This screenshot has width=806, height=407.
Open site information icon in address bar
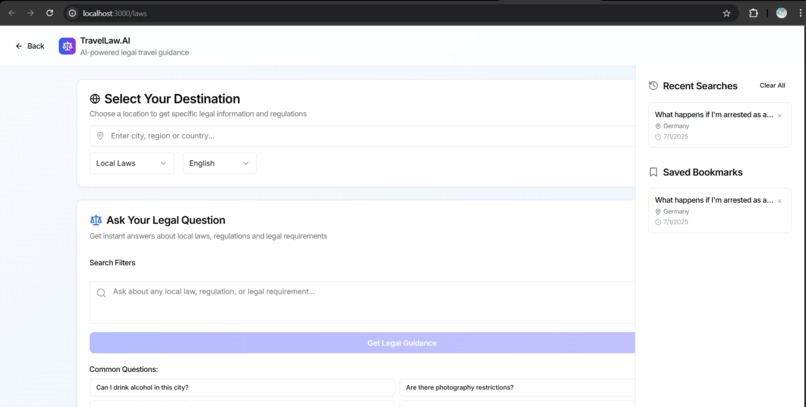pyautogui.click(x=73, y=13)
